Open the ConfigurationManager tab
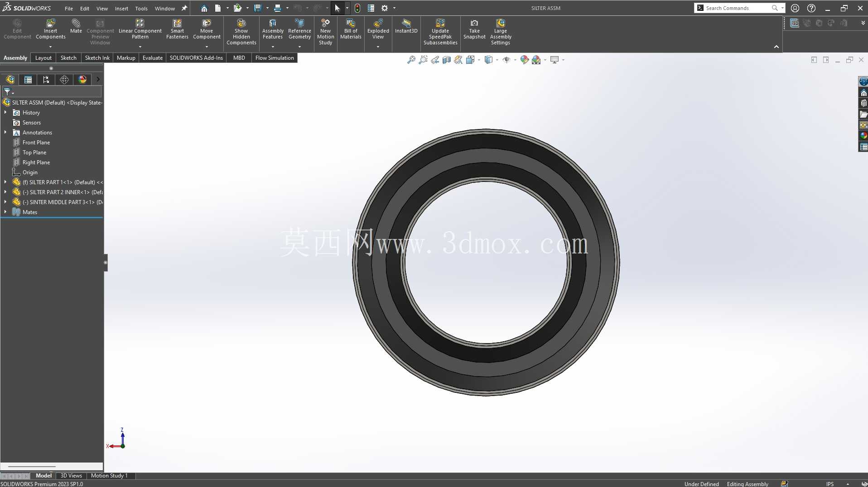Screen dimensions: 868x487 pyautogui.click(x=46, y=80)
